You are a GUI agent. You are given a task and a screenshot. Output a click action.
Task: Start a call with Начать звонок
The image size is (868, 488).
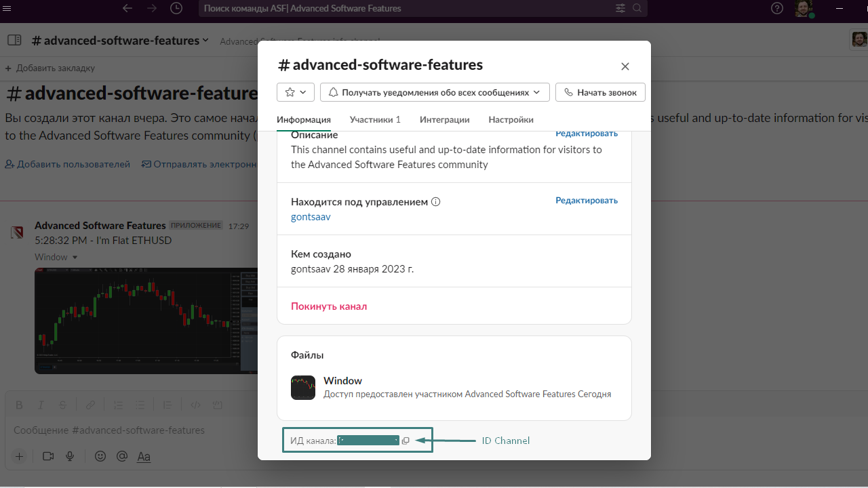600,92
